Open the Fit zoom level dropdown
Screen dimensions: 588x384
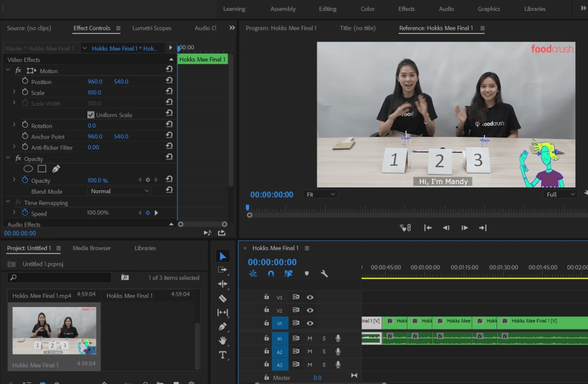(x=321, y=194)
